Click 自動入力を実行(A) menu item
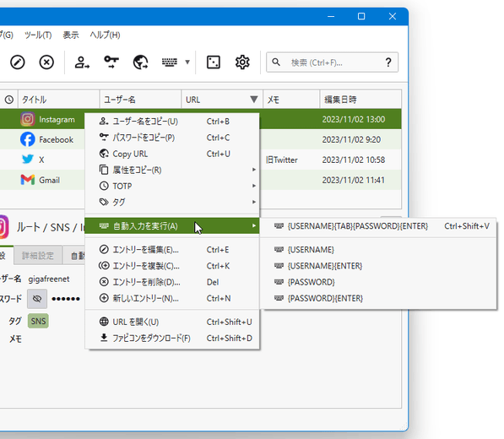This screenshot has width=504, height=439. 172,226
